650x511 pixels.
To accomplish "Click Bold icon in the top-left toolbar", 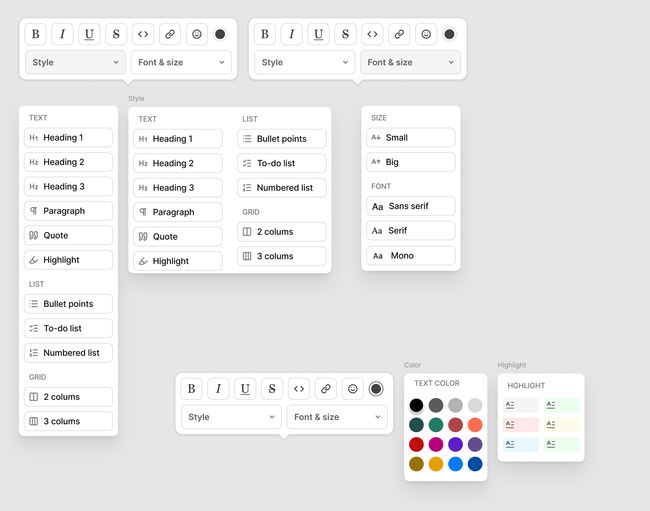I will [x=35, y=34].
